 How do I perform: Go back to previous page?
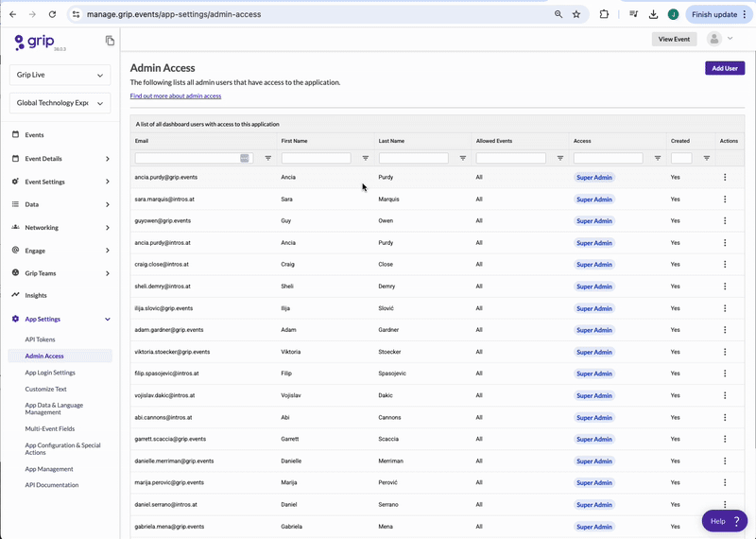pyautogui.click(x=13, y=14)
